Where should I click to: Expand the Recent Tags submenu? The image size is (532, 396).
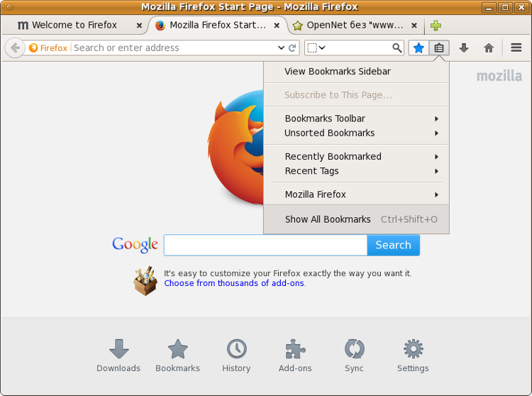point(356,171)
